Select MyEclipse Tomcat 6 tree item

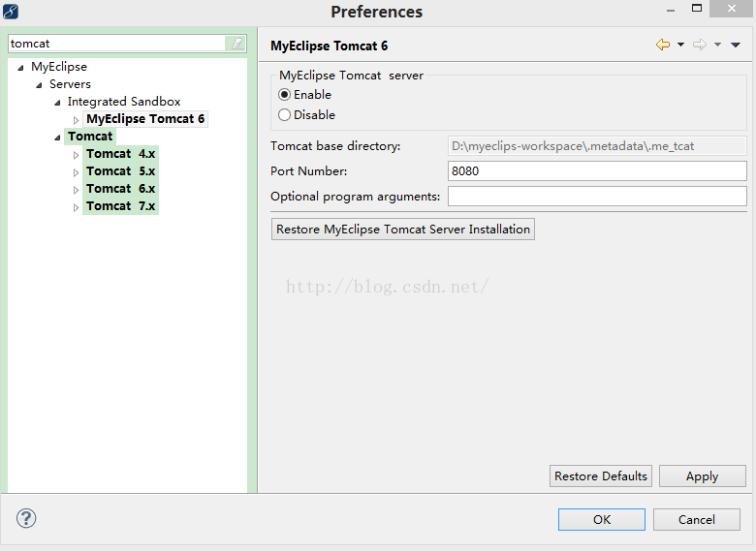pos(145,118)
